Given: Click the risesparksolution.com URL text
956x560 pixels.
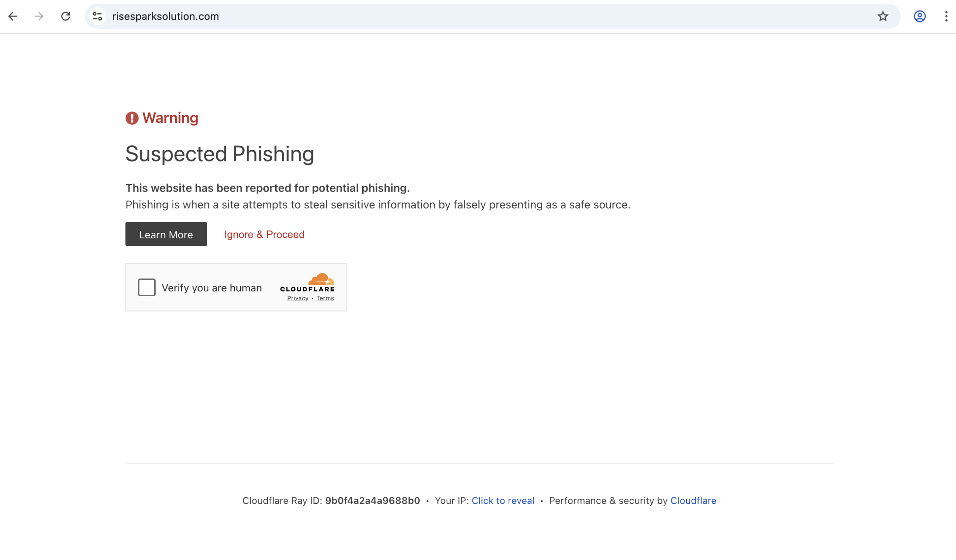Looking at the screenshot, I should click(x=165, y=16).
